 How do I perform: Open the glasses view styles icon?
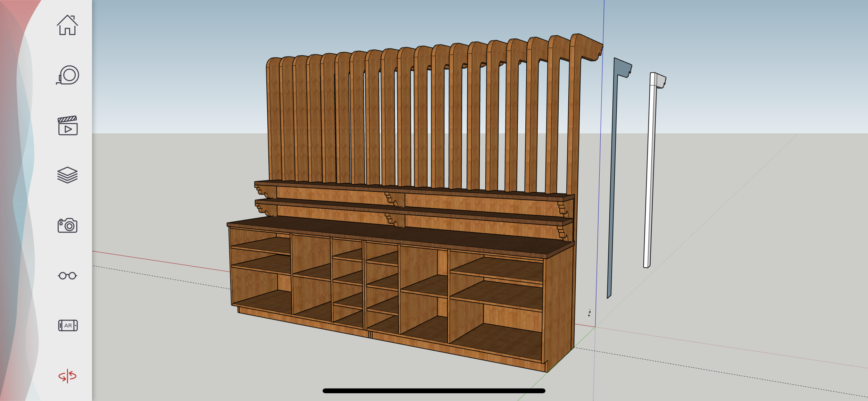point(67,276)
